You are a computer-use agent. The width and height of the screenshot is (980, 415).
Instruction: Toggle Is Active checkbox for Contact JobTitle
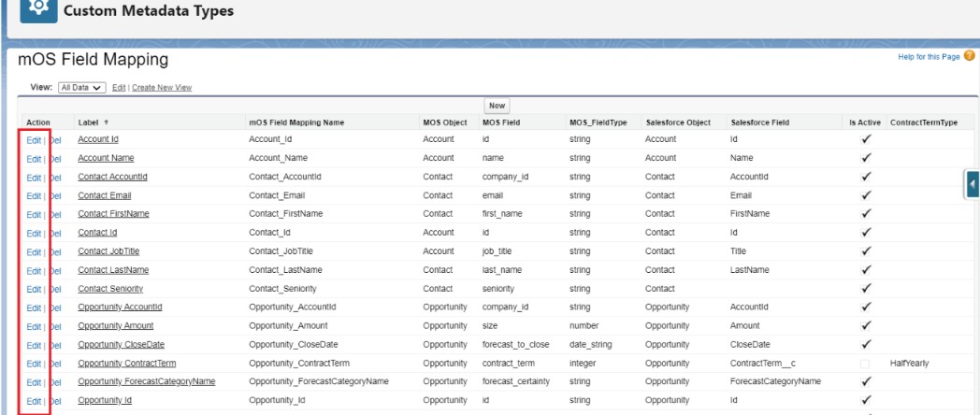(866, 251)
